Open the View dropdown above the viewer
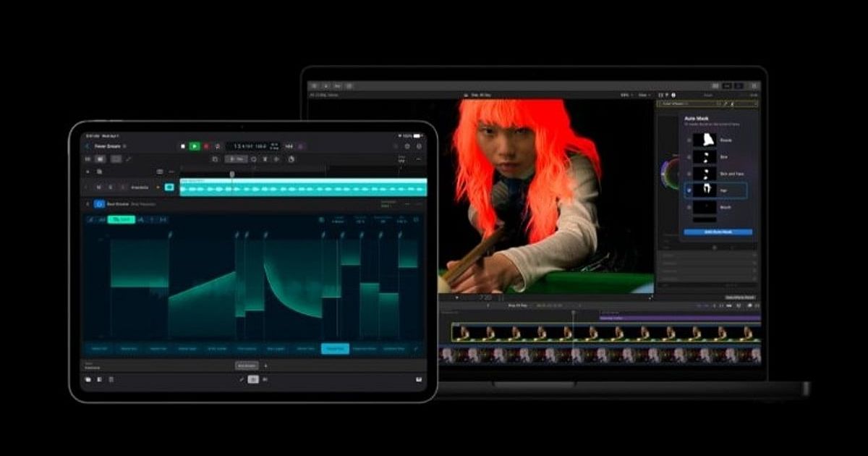Viewport: 868px width, 456px height. (644, 95)
